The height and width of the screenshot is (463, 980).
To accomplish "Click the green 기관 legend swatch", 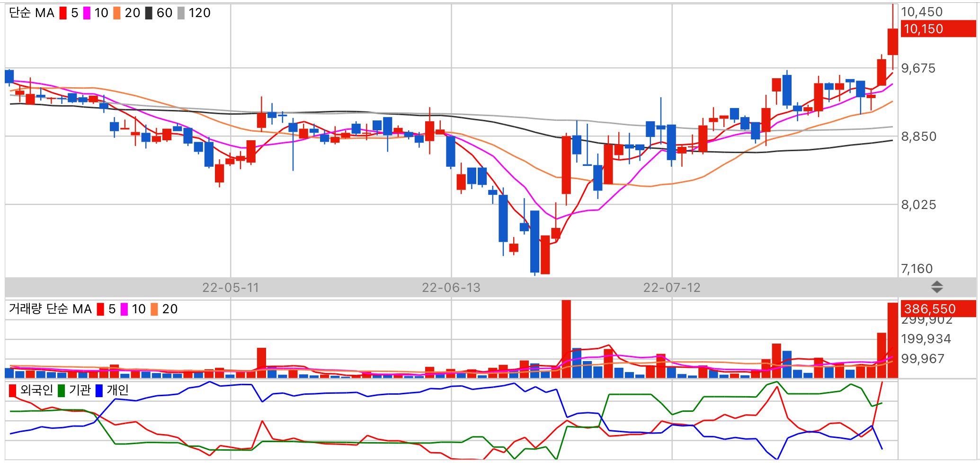I will (x=61, y=390).
